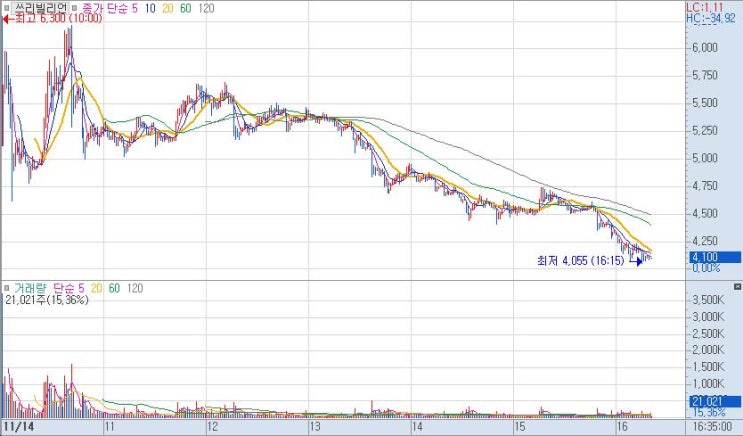
Task: Click the 15 o'clock time axis label
Action: point(520,427)
